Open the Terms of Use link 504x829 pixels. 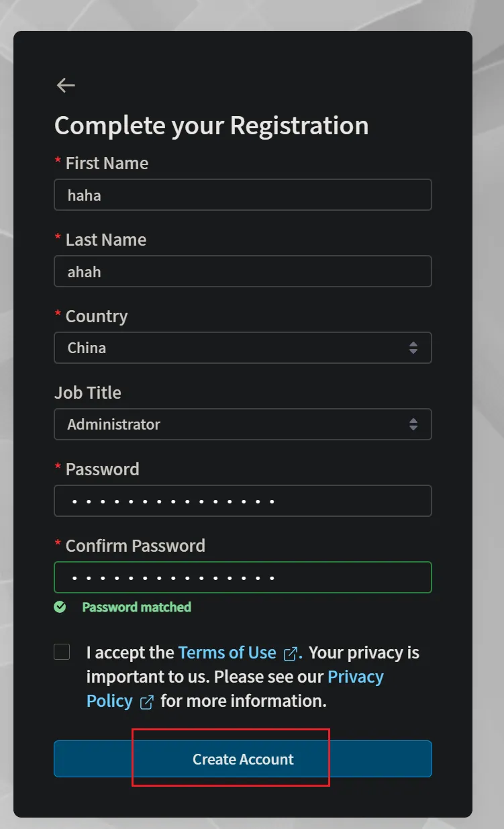pos(227,652)
